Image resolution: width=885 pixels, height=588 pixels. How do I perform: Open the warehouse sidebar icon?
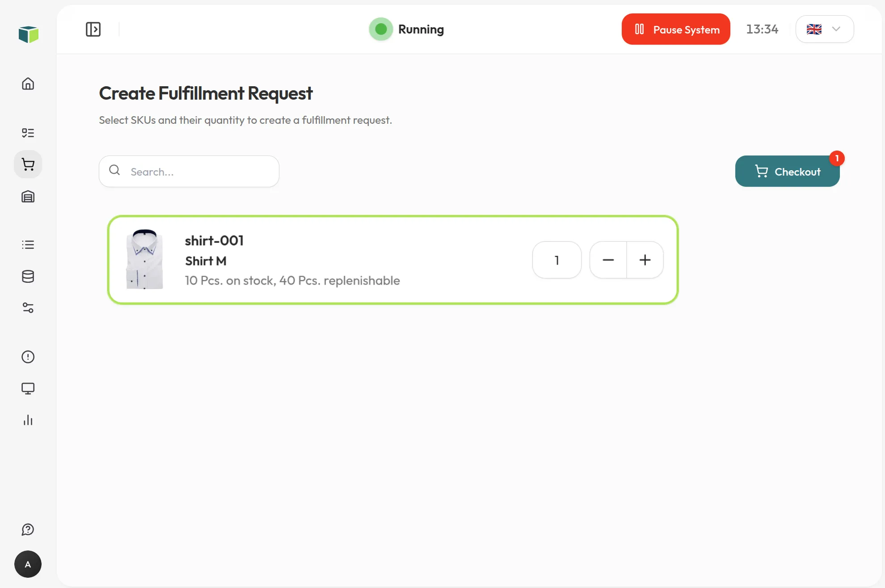28,197
